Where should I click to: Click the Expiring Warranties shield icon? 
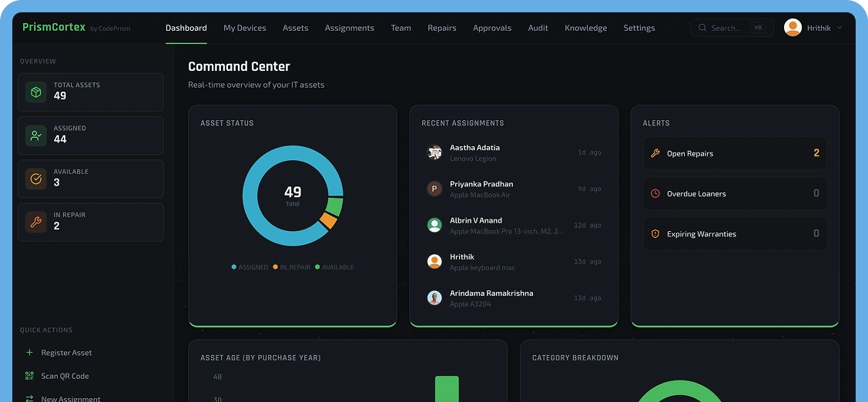(x=655, y=233)
